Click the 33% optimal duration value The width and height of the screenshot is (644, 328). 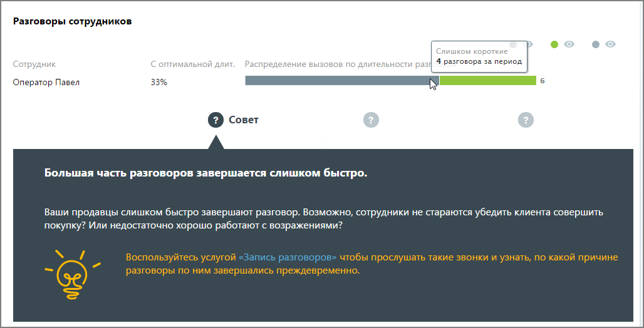coord(159,82)
